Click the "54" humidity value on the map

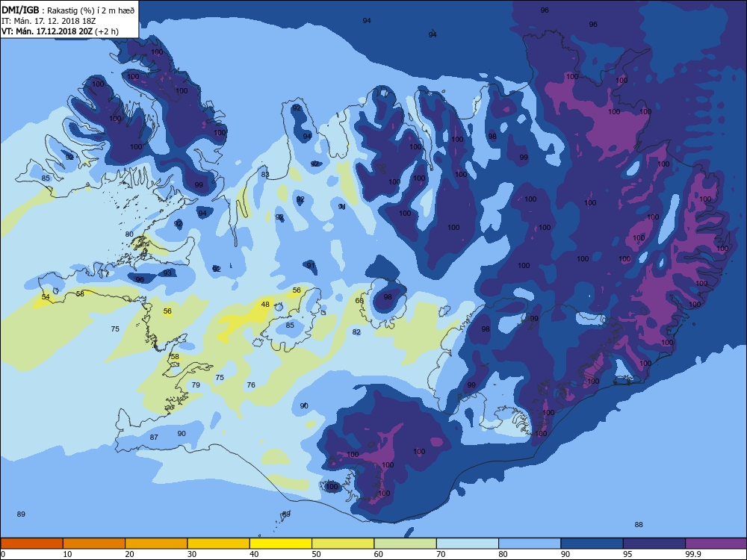46,296
